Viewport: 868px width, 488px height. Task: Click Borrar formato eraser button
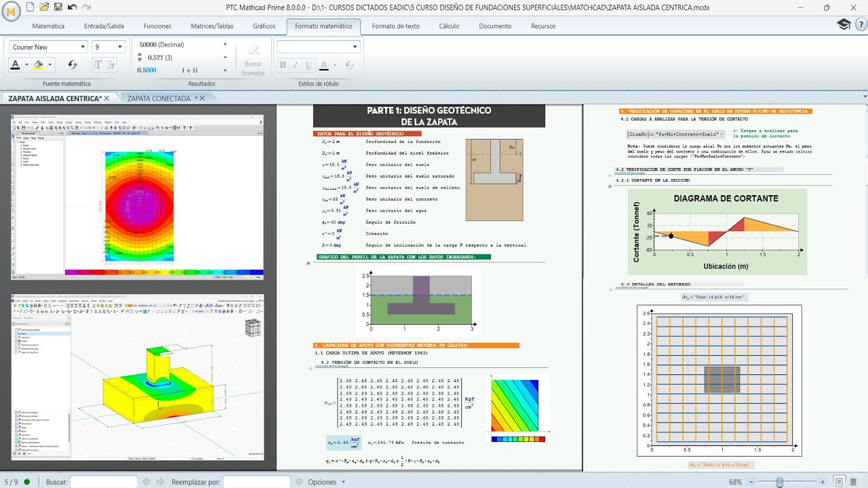click(253, 60)
